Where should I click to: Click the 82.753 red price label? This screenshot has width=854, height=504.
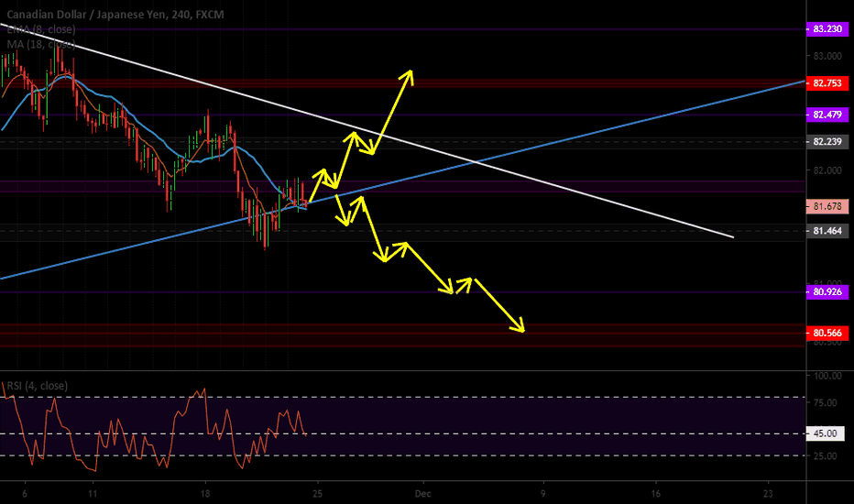point(827,82)
